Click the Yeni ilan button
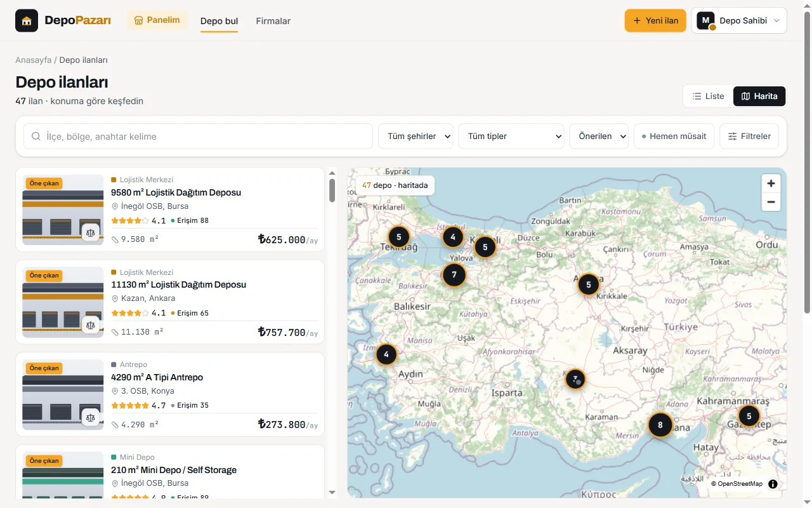 [655, 20]
